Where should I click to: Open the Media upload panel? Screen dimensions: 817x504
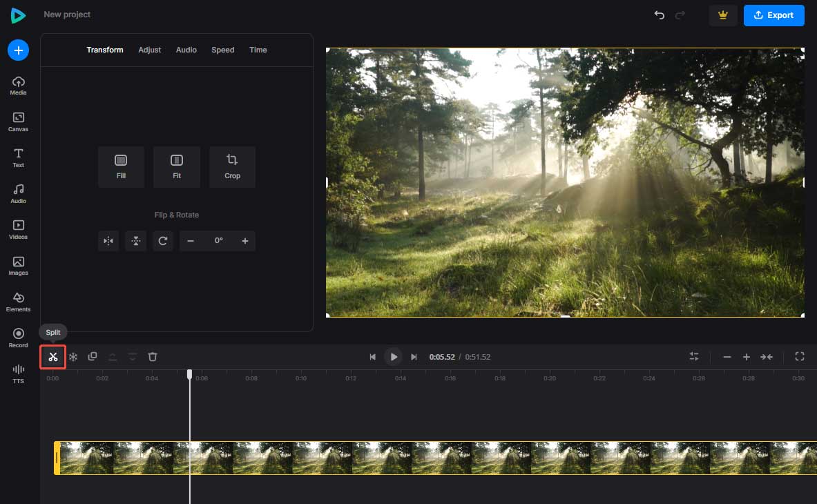coord(18,86)
